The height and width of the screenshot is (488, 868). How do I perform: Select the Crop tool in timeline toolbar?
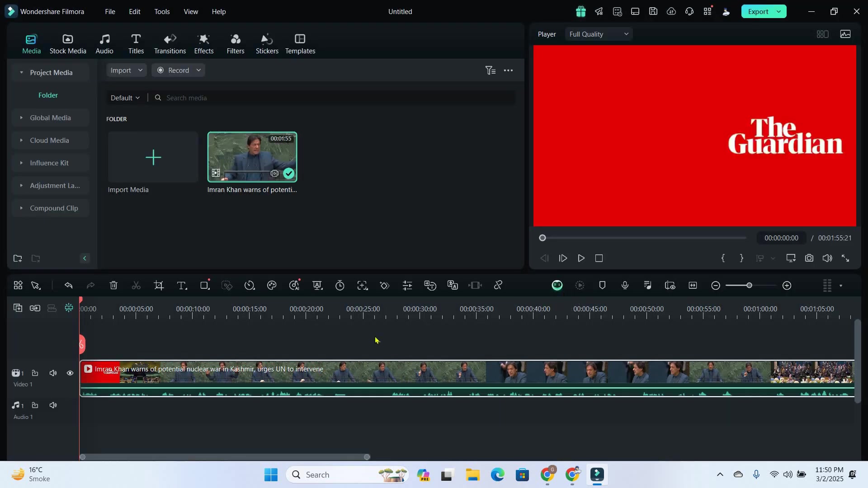159,286
